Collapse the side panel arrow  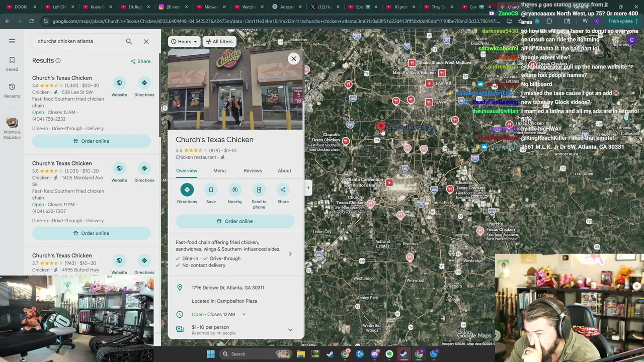[308, 188]
